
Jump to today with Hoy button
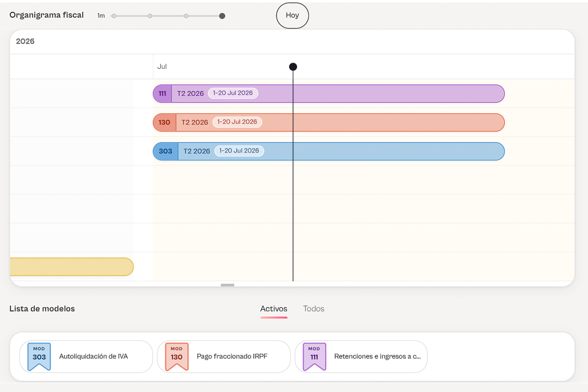pos(293,15)
